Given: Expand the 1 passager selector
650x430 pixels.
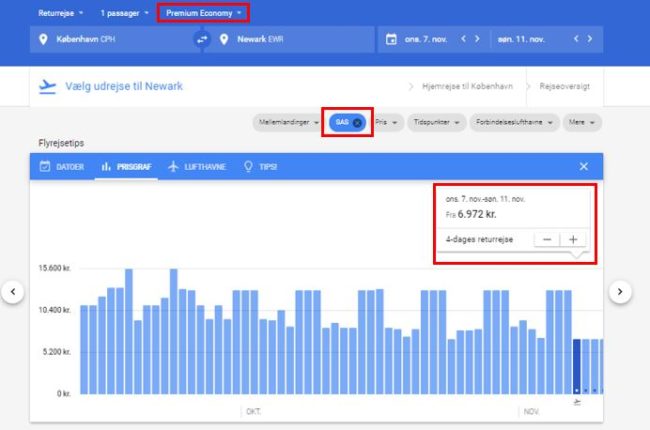Looking at the screenshot, I should coord(125,14).
